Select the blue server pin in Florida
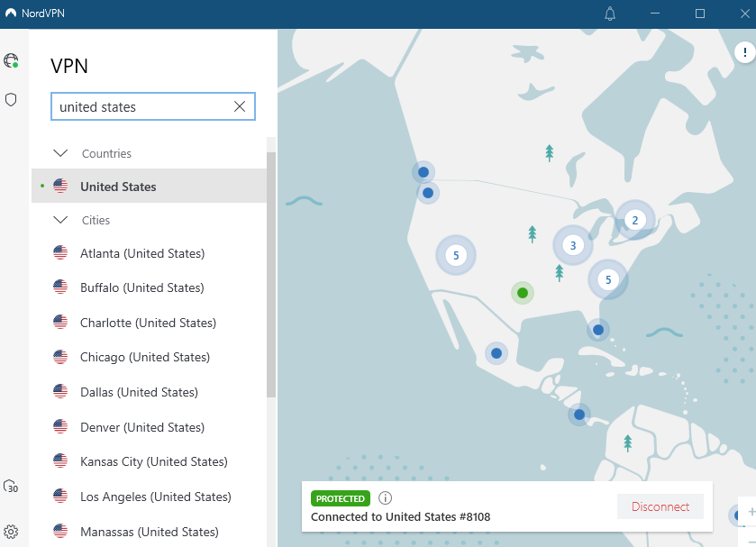The image size is (756, 547). [x=598, y=330]
